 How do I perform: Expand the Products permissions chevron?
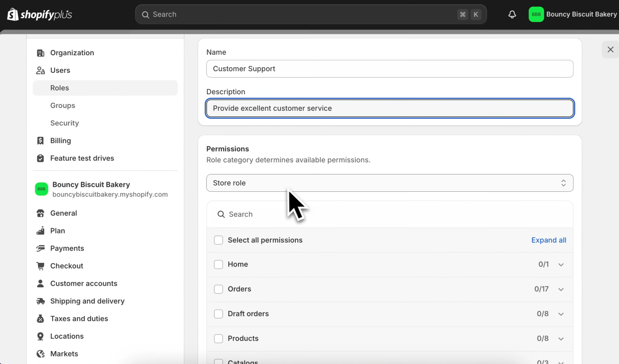coord(561,339)
